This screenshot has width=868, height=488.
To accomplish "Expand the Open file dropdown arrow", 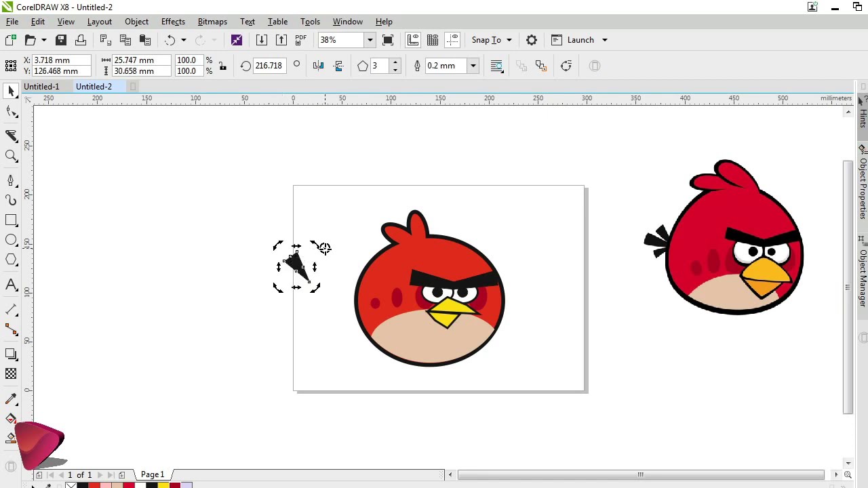I will 44,40.
